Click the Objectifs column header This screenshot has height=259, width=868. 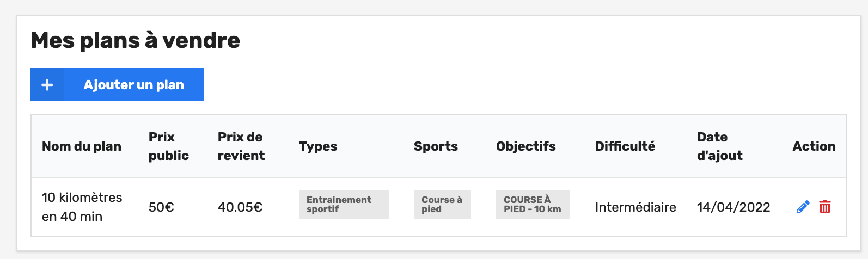point(526,146)
